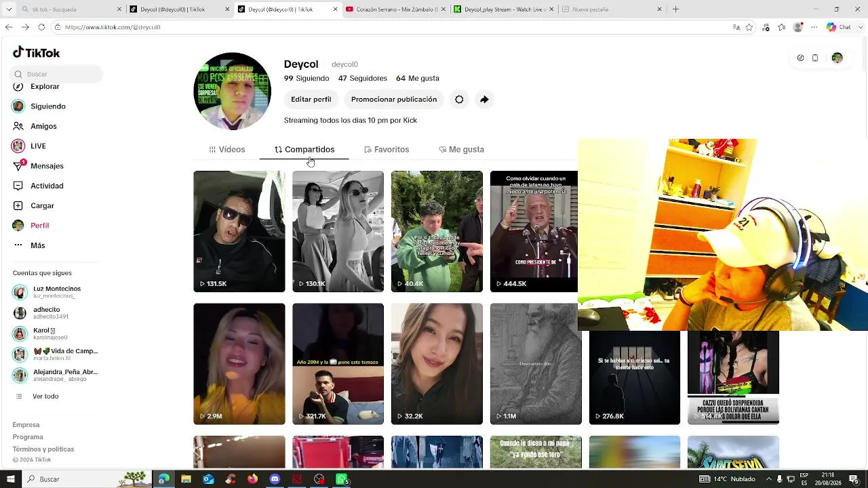Open Luz Montecinos followed account
The width and height of the screenshot is (868, 488).
(56, 292)
